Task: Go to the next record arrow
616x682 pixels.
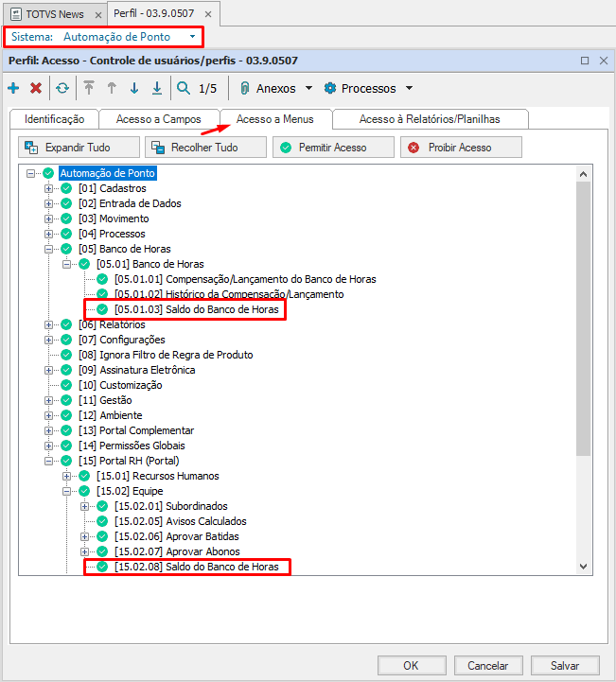Action: tap(134, 88)
